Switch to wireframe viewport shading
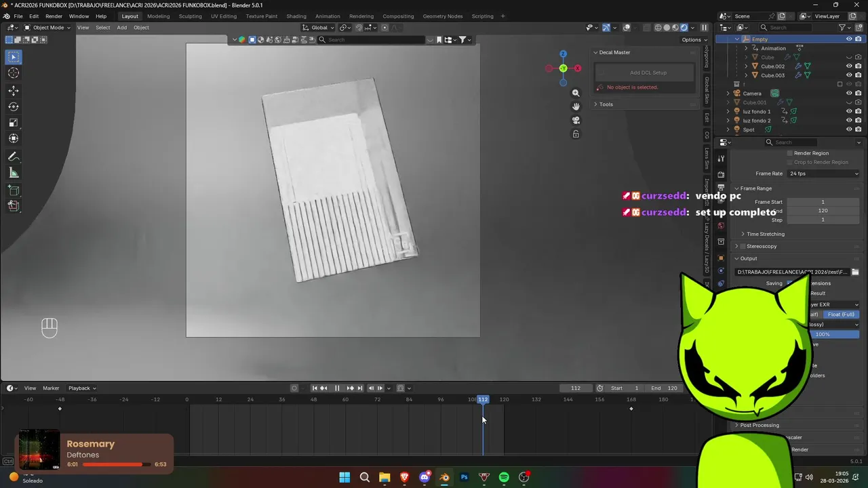The height and width of the screenshot is (488, 868). click(658, 28)
